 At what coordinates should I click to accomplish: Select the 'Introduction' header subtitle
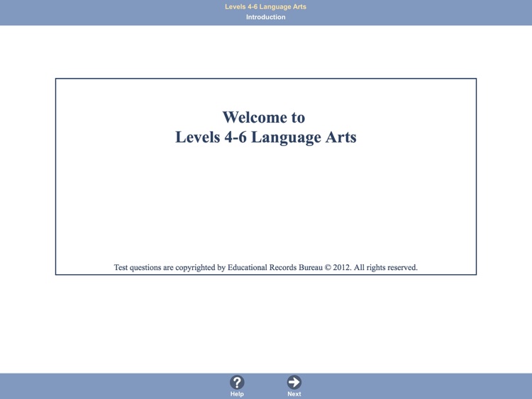coord(266,17)
